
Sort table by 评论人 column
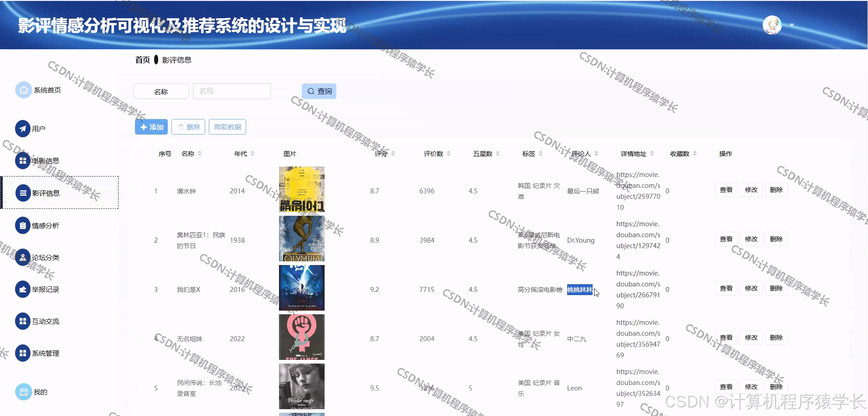(596, 154)
